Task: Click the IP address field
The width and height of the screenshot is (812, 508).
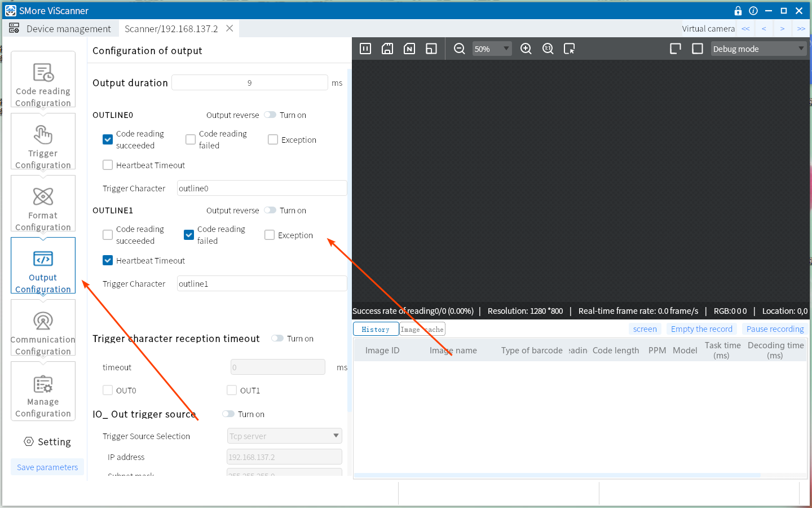Action: coord(285,457)
